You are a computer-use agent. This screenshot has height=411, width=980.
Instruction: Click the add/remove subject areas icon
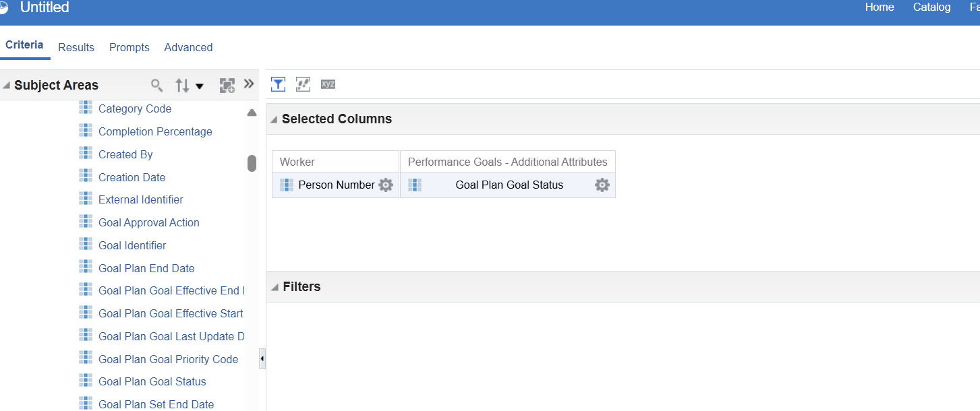[x=227, y=86]
